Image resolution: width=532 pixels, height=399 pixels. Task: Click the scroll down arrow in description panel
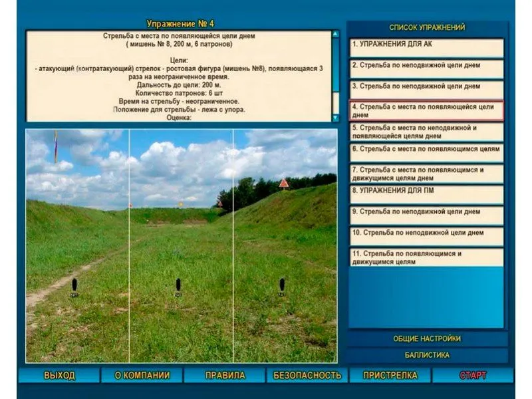tap(335, 118)
